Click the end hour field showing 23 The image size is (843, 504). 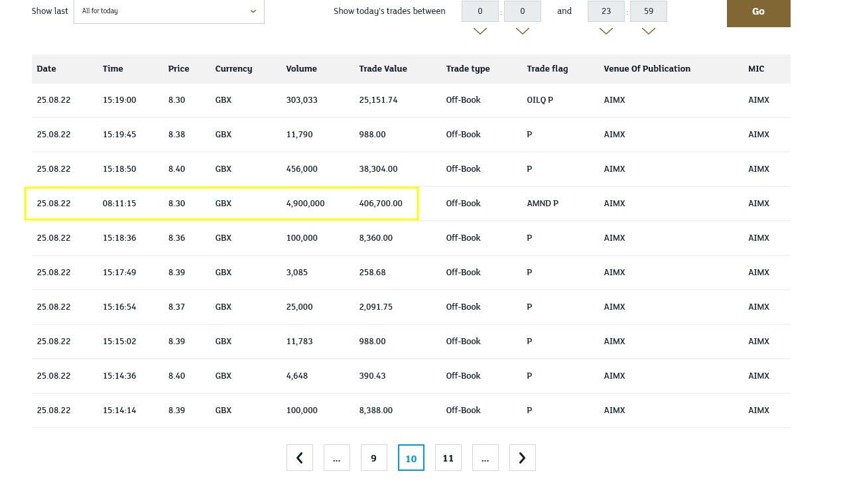click(x=606, y=11)
